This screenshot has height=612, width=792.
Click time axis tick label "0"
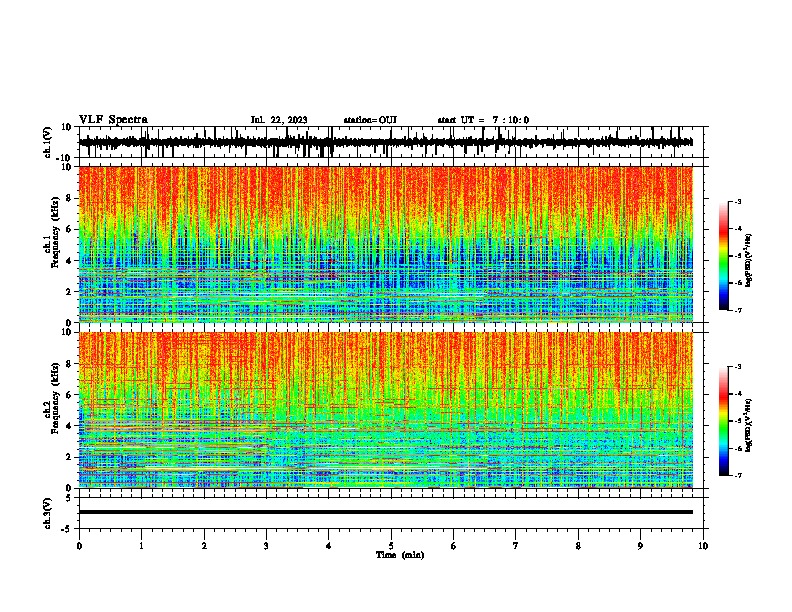click(79, 546)
